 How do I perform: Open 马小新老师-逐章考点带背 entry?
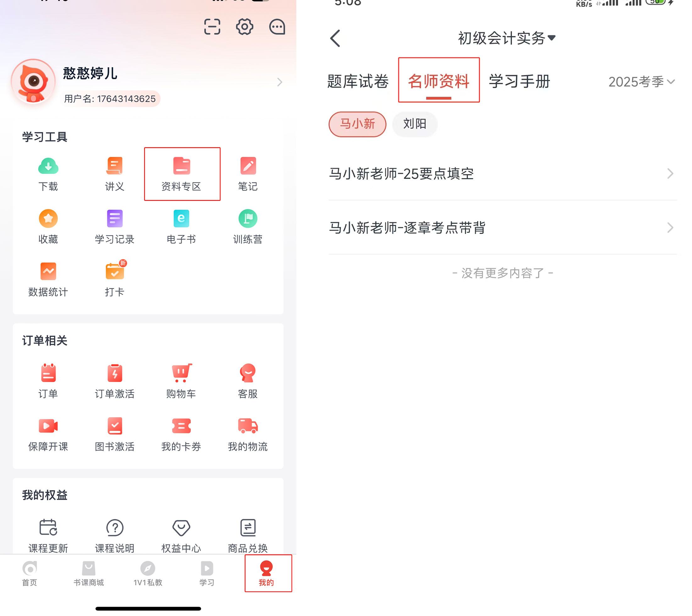pyautogui.click(x=502, y=227)
